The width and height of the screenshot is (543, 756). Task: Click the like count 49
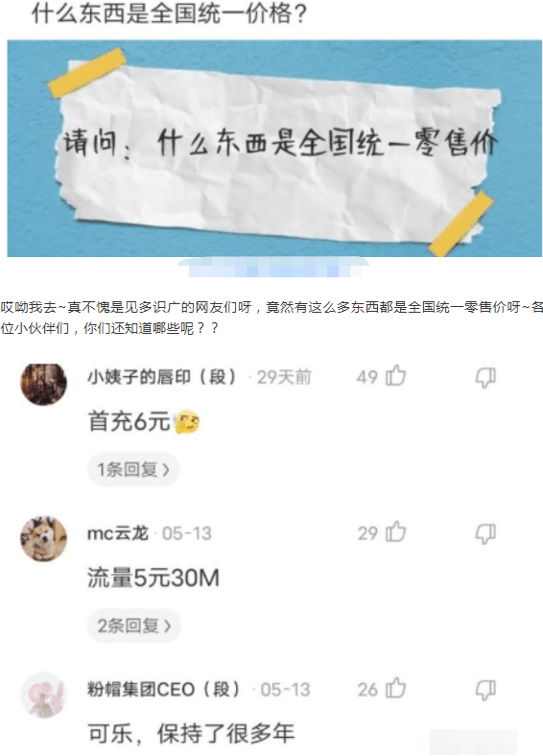(x=367, y=376)
